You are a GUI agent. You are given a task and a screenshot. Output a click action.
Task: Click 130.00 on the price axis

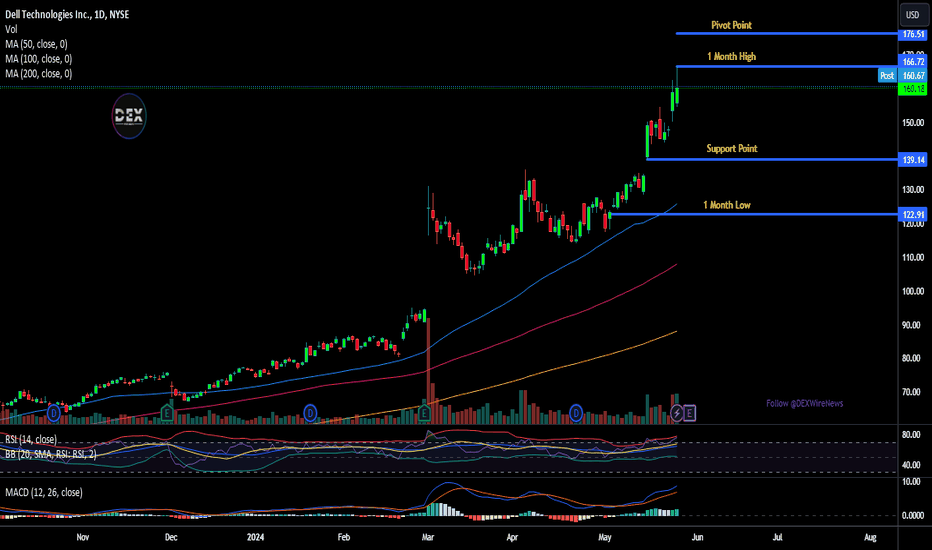pos(913,190)
